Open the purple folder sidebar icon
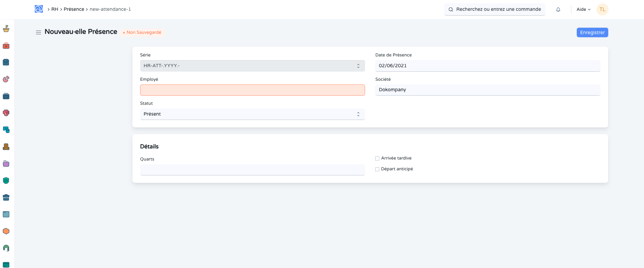The width and height of the screenshot is (644, 268). coord(6,164)
